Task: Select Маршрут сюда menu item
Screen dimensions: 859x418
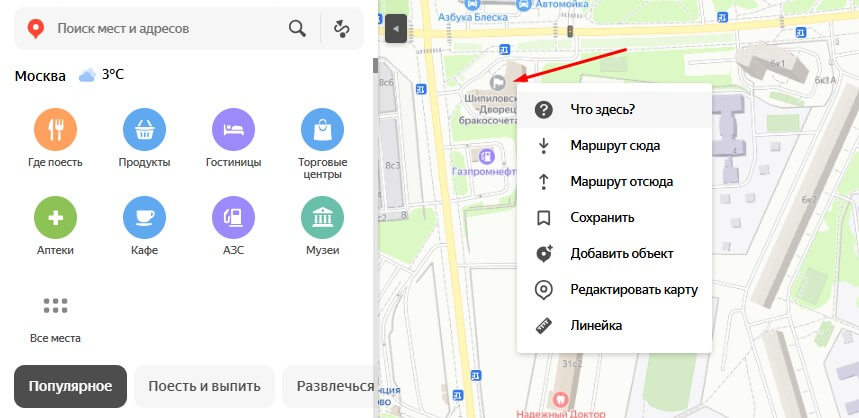Action: [x=614, y=146]
